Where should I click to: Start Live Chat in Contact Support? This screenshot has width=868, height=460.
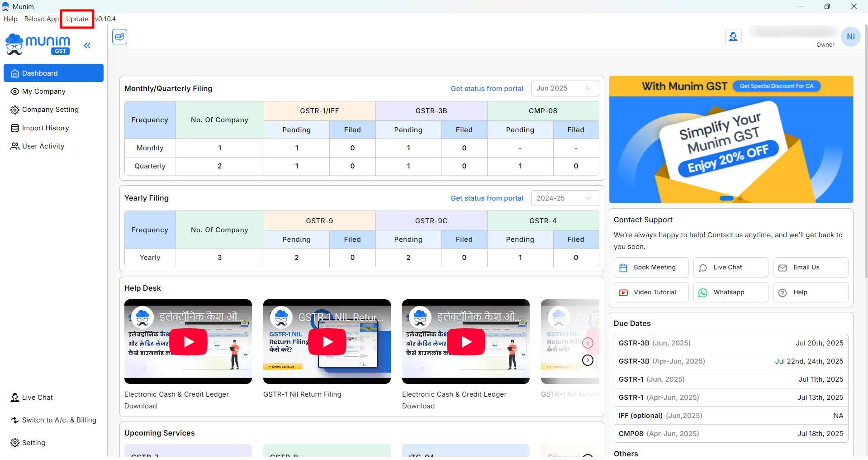pos(730,267)
